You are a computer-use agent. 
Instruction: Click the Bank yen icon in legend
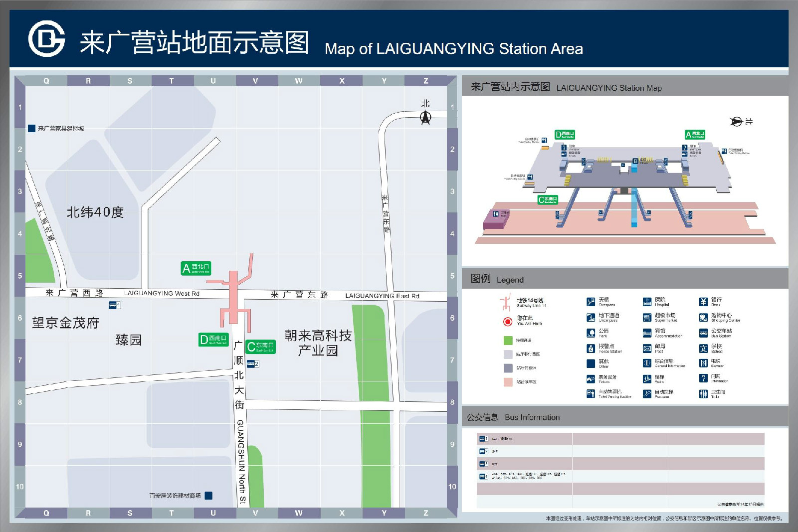[x=703, y=302]
